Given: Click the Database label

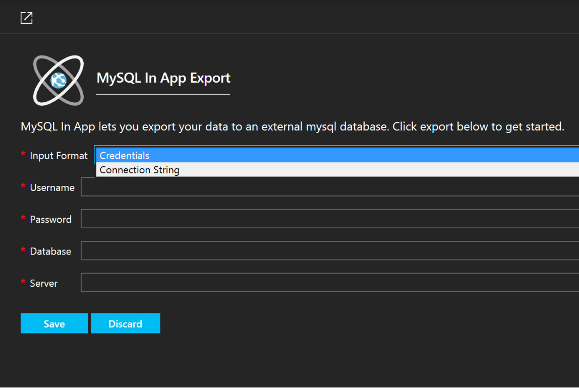Looking at the screenshot, I should point(50,251).
